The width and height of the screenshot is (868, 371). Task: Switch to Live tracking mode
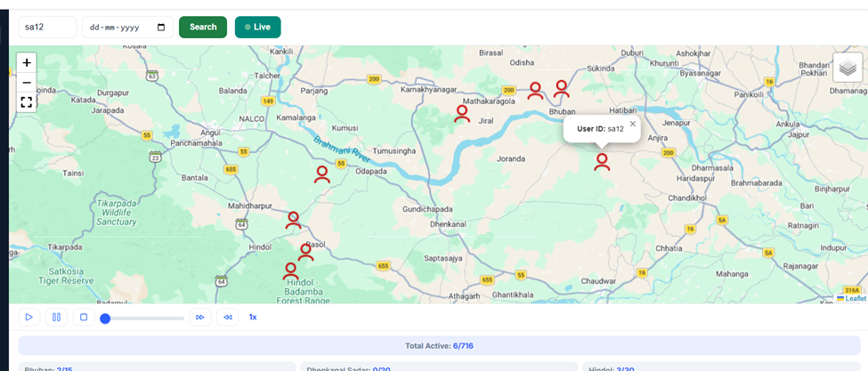click(257, 27)
